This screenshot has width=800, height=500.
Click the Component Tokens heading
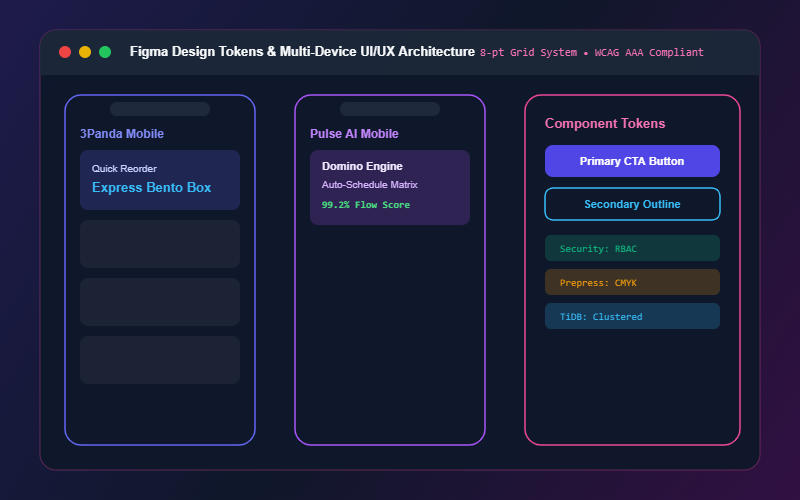click(605, 123)
